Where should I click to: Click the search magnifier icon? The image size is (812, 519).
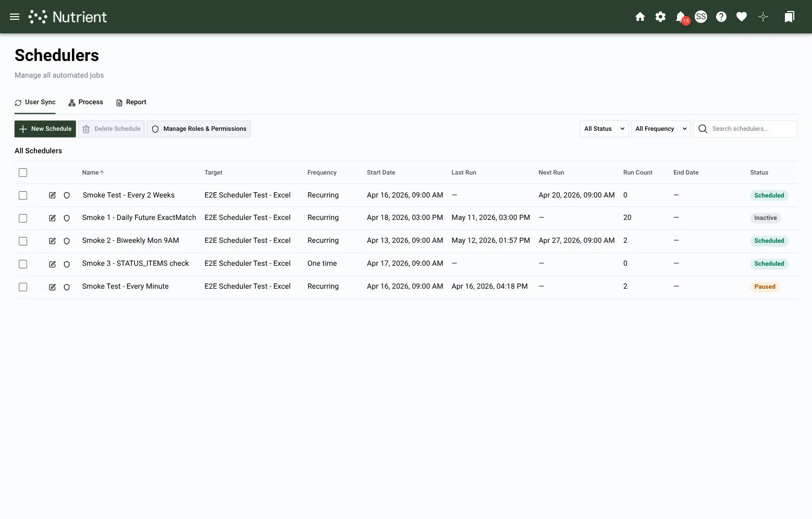[x=703, y=129]
